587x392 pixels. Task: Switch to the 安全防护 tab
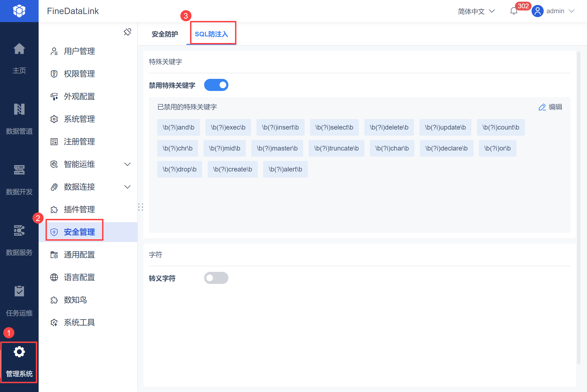(x=165, y=34)
